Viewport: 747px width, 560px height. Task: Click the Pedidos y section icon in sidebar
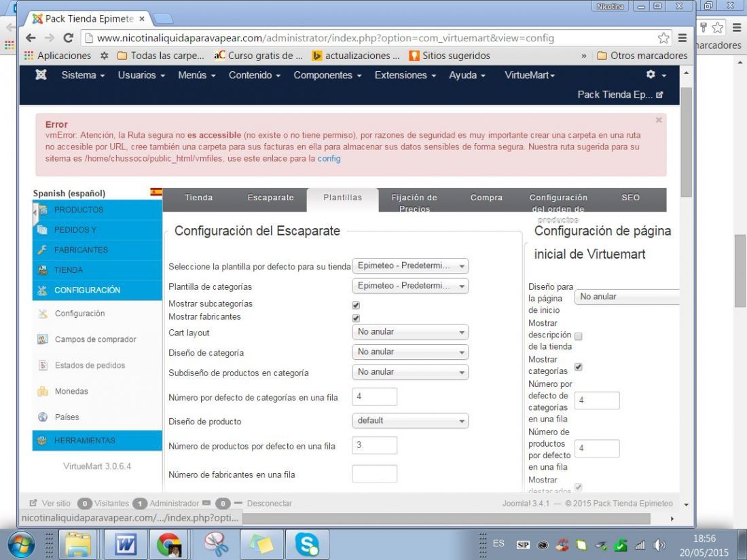coord(42,230)
